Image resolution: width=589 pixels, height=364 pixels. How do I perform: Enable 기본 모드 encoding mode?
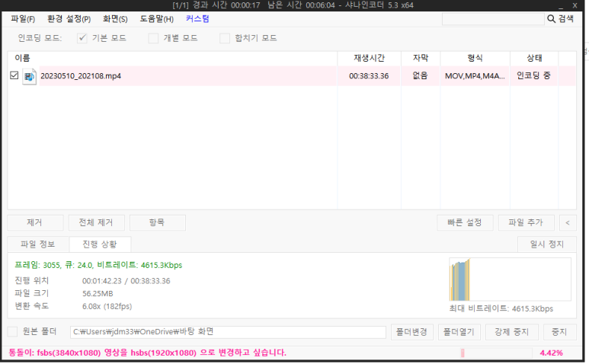coord(82,38)
